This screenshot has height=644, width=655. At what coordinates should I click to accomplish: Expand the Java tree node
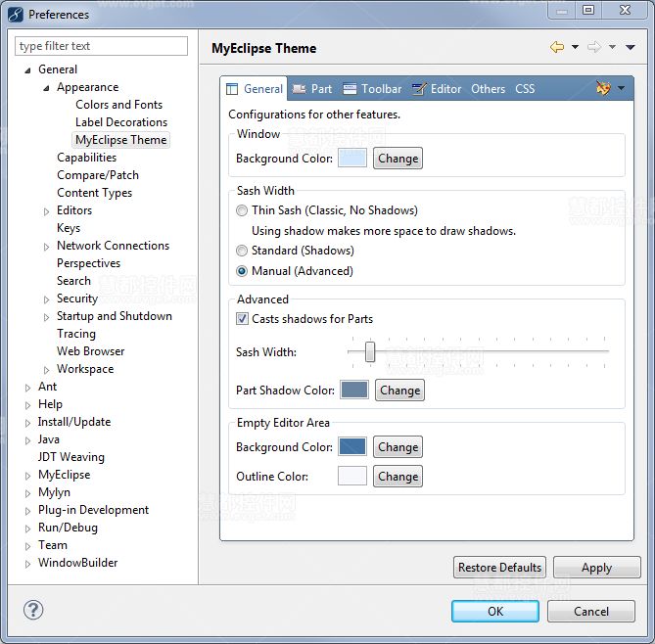27,440
